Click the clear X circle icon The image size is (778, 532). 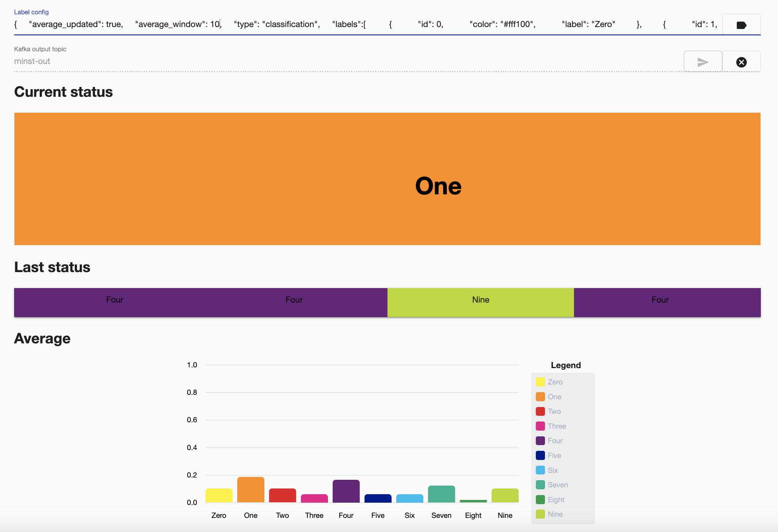pos(741,62)
